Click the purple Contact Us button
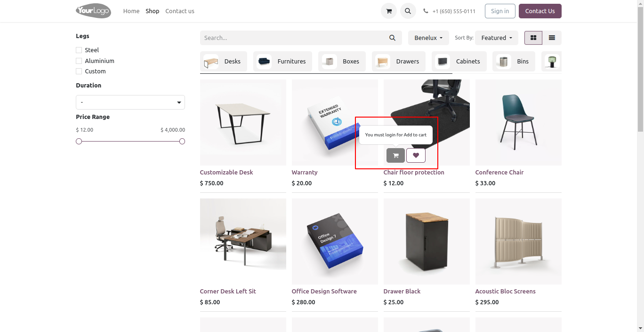 pyautogui.click(x=540, y=11)
